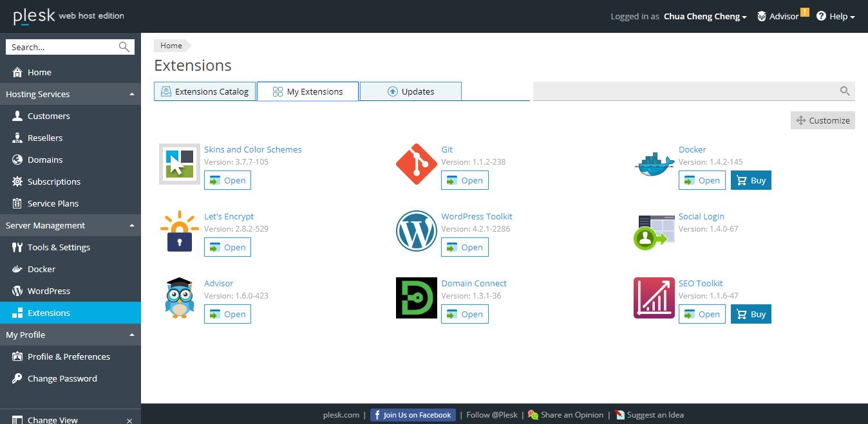Viewport: 868px width, 424px height.
Task: Click the magnifier icon in extensions search bar
Action: (x=845, y=91)
